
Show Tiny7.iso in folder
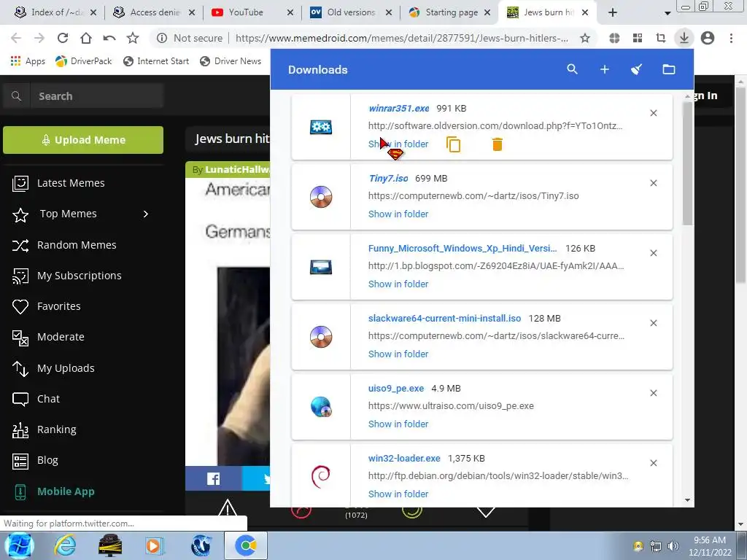pos(398,214)
